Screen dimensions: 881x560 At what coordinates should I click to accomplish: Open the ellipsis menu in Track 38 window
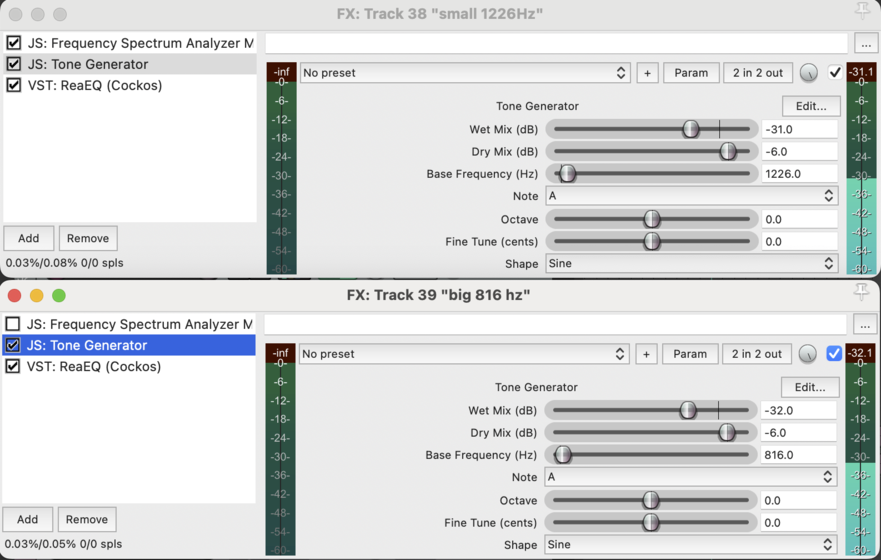[x=866, y=44]
